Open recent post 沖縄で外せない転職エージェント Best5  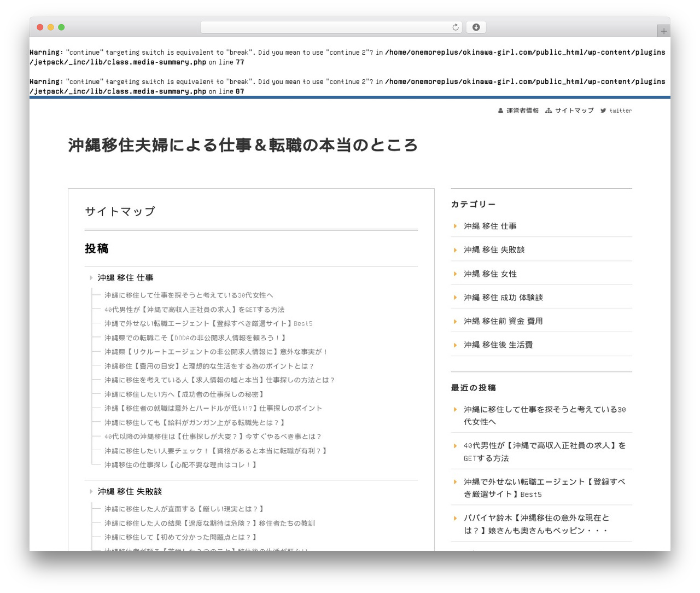(545, 488)
